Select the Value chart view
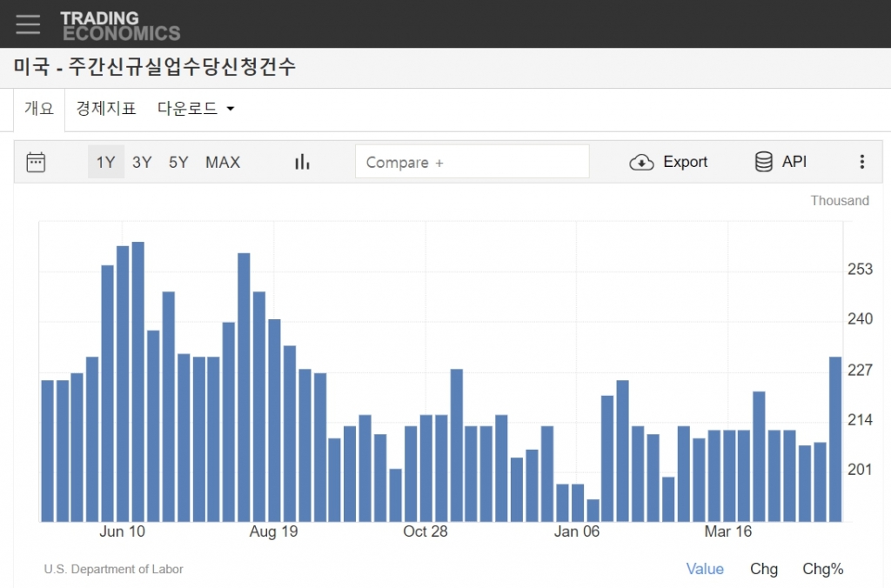This screenshot has width=891, height=588. [x=704, y=569]
